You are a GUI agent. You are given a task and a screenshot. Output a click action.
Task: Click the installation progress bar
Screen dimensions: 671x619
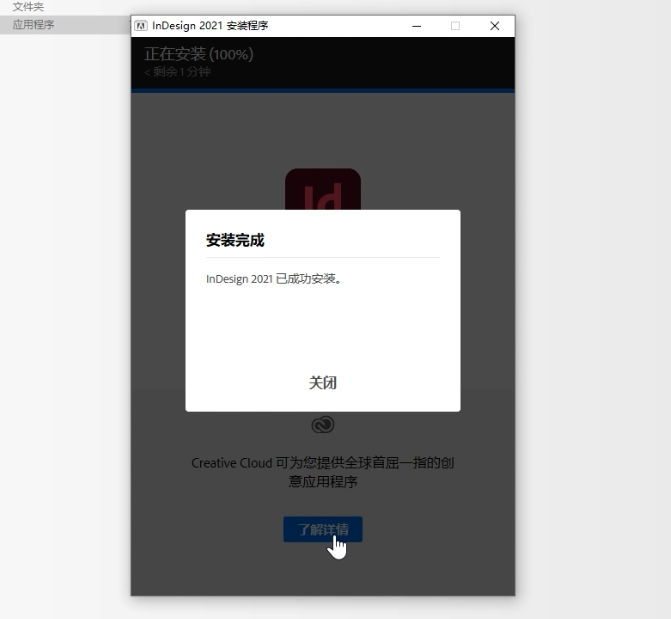pos(323,90)
